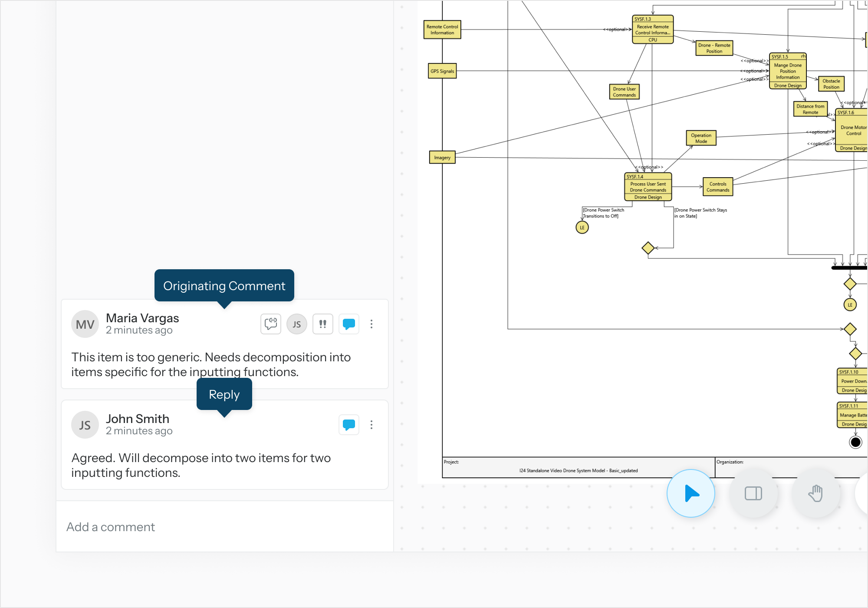Select the SYSF.1.4 Process User Sent Drone Commands node
Viewport: 868px width, 608px height.
[648, 187]
